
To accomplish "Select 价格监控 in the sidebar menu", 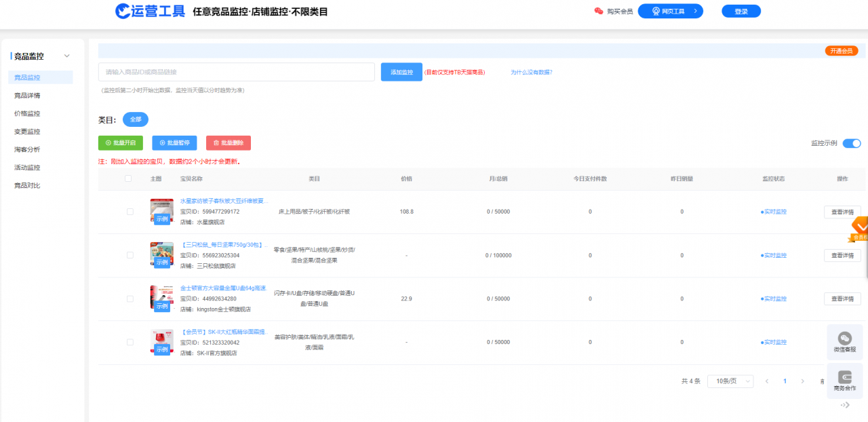I will point(27,113).
